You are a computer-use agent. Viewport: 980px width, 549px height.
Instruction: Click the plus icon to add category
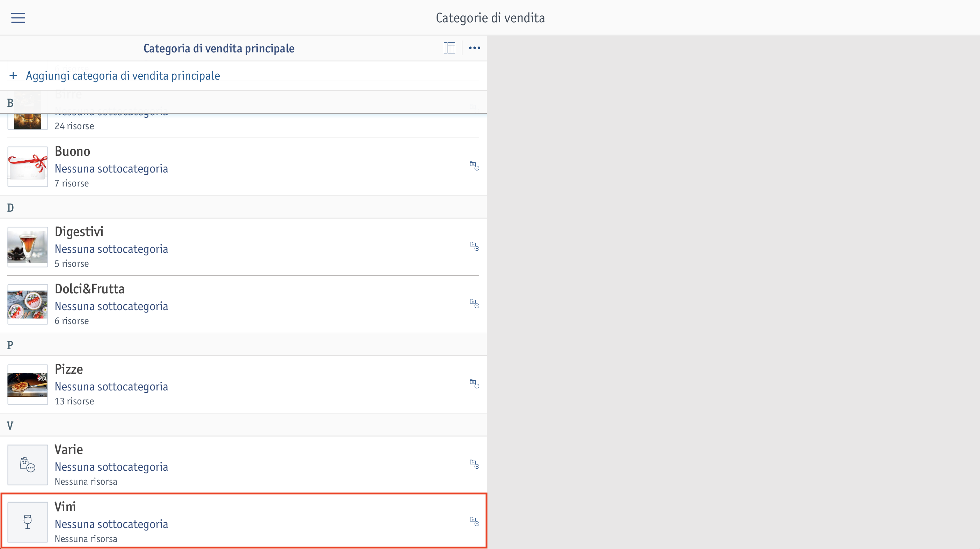pyautogui.click(x=13, y=76)
